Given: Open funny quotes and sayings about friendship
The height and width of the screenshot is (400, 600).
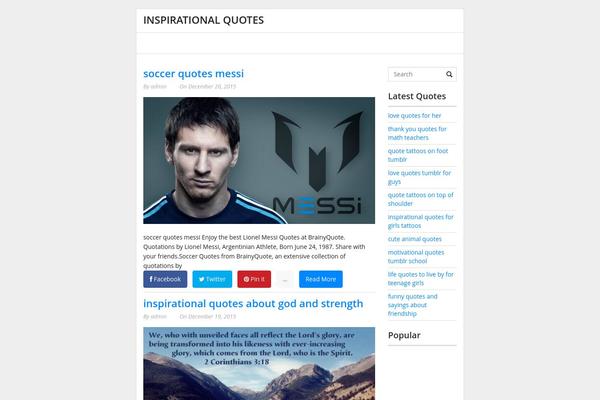Looking at the screenshot, I should coord(412,305).
